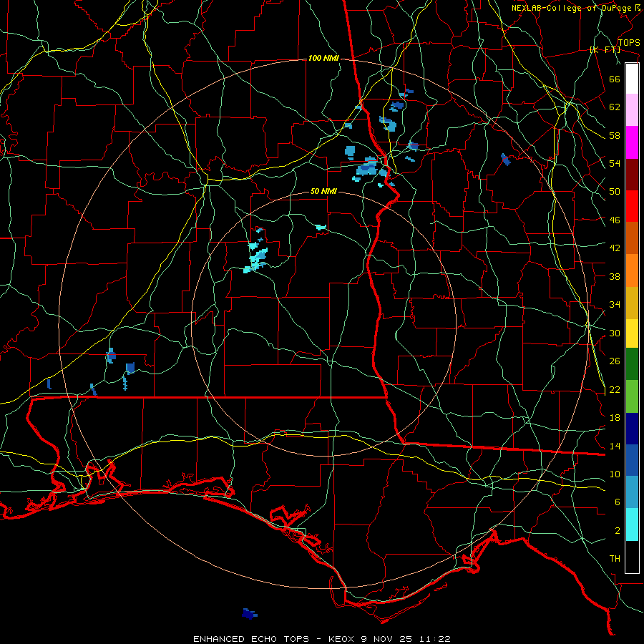Image resolution: width=644 pixels, height=644 pixels.
Task: Click the 18 value on the scale
Action: [615, 418]
